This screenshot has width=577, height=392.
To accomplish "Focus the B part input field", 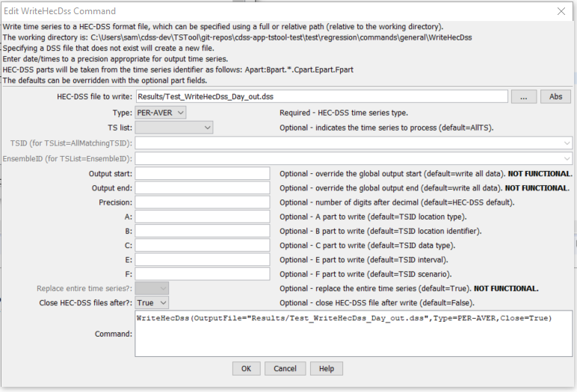I will [202, 231].
